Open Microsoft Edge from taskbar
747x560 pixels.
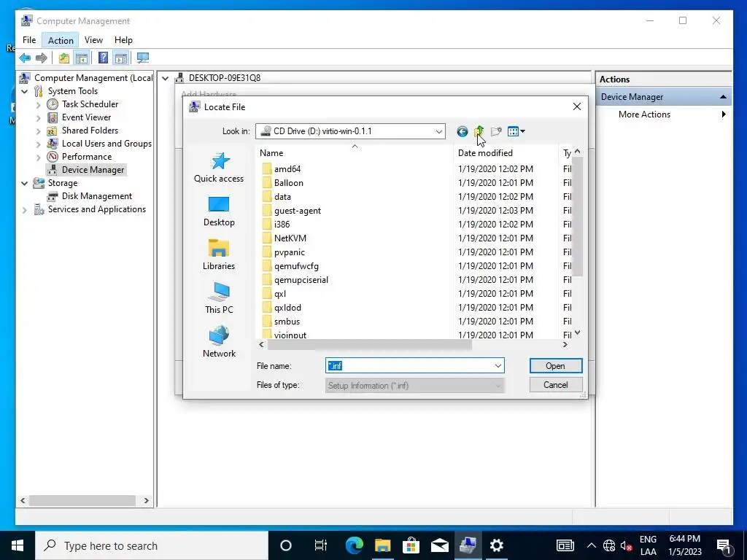[354, 545]
